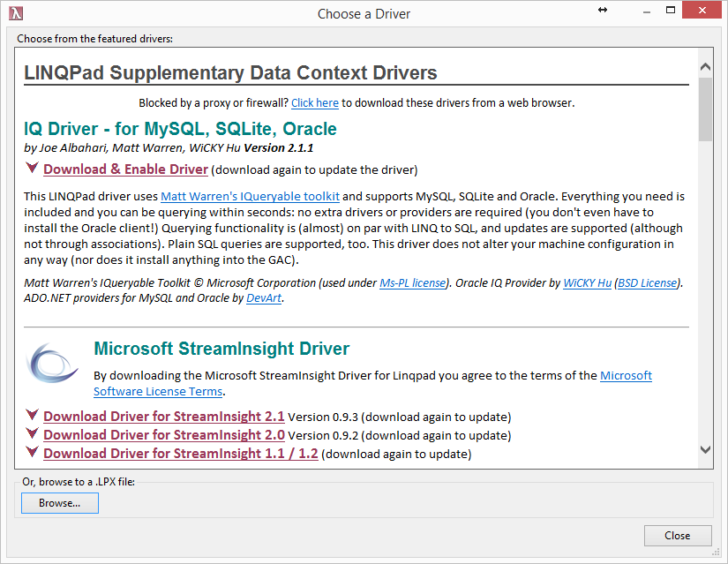Click the arrow icon beside Download & Enable Driver

pos(32,167)
